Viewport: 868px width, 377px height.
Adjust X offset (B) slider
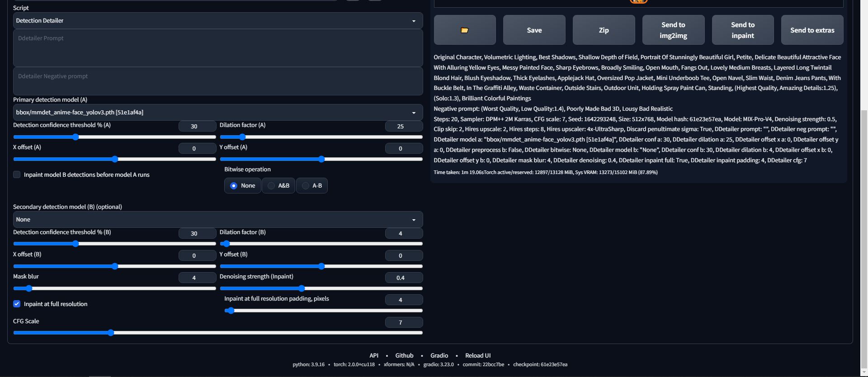pos(114,266)
